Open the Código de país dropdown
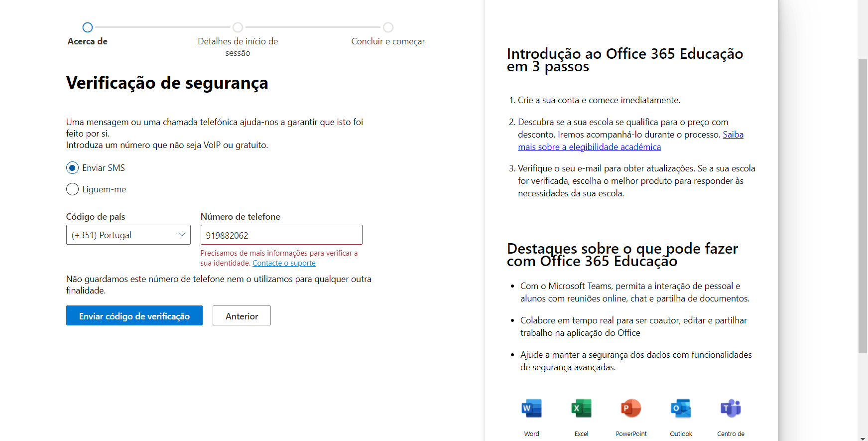The image size is (868, 441). [x=128, y=235]
